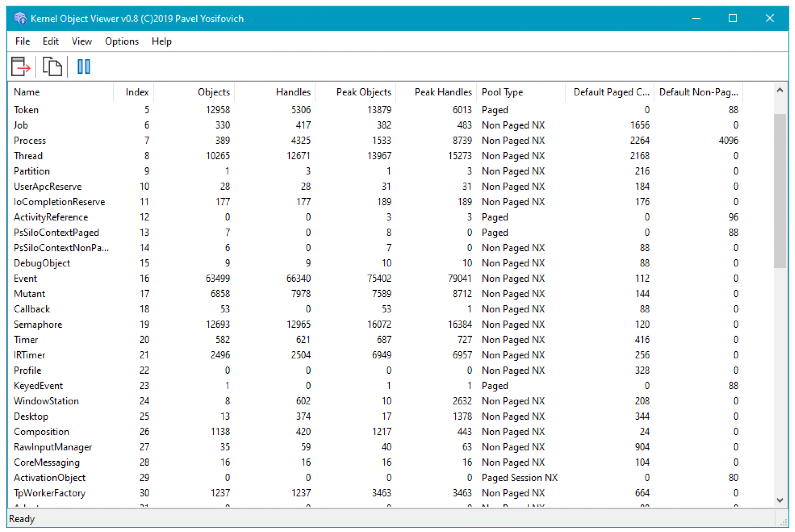Open the View menu
Image resolution: width=795 pixels, height=532 pixels.
pyautogui.click(x=82, y=42)
